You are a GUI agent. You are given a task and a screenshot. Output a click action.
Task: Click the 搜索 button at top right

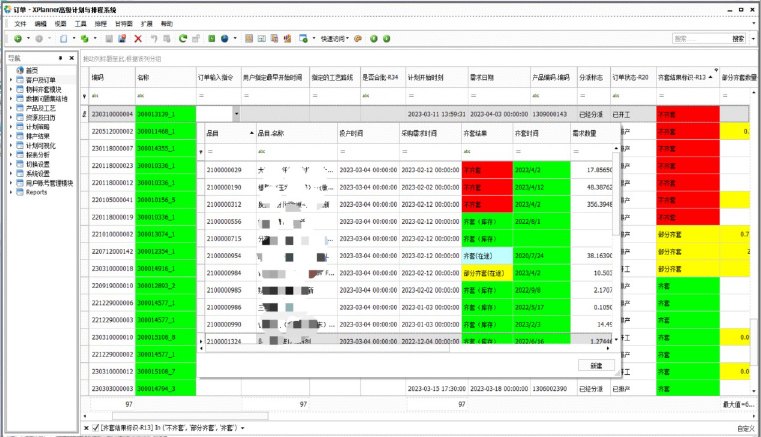pyautogui.click(x=738, y=39)
